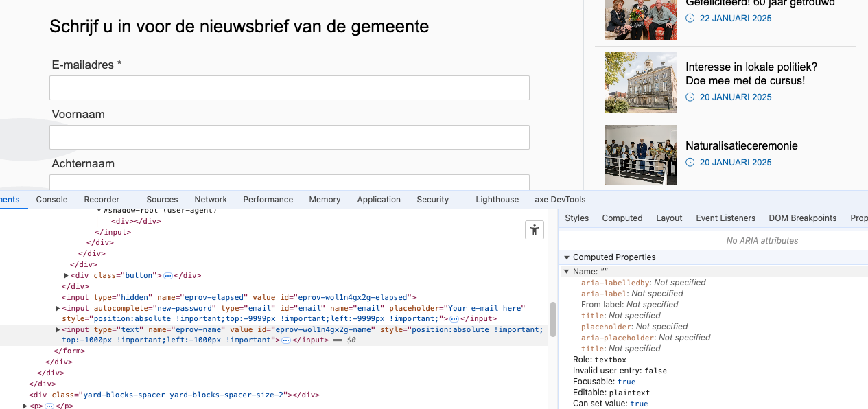Open the Memory tab
The width and height of the screenshot is (868, 409).
[325, 200]
